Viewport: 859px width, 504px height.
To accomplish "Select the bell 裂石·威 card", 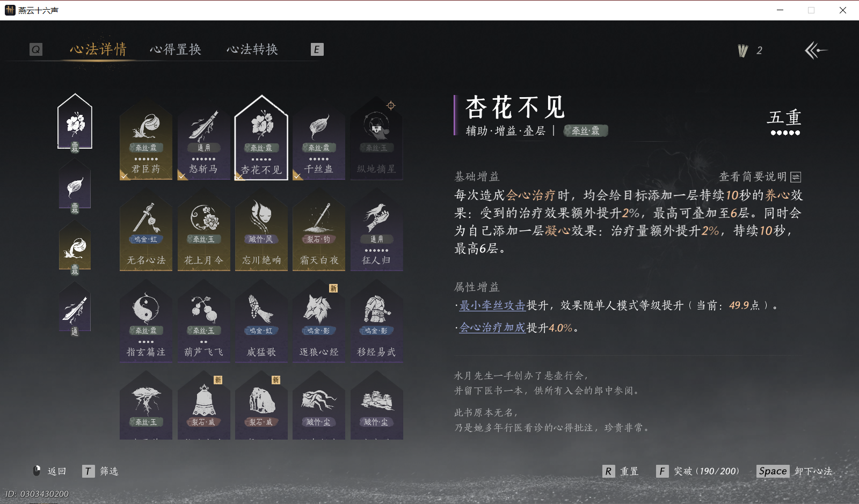I will (x=203, y=406).
